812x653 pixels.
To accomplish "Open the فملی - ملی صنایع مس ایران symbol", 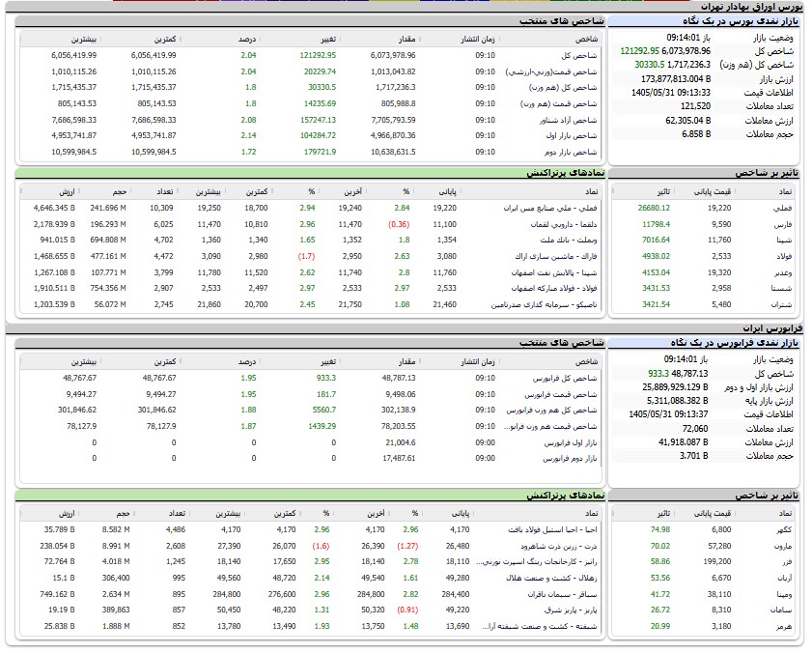I will 550,208.
